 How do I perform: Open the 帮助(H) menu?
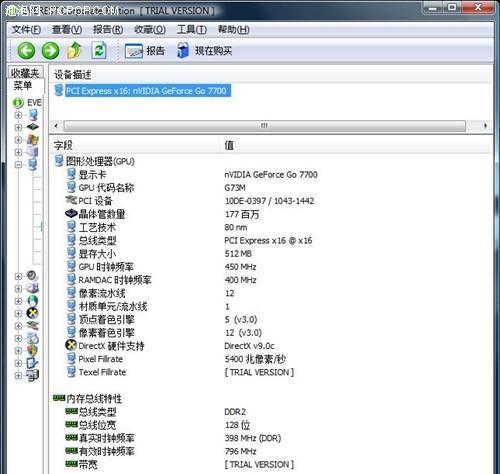233,30
